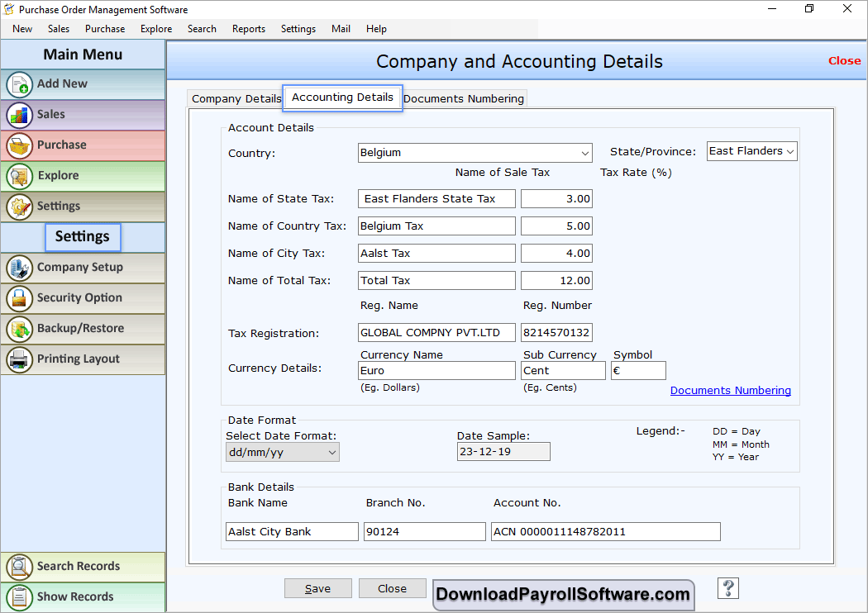Expand the Country dropdown showing Belgium
868x613 pixels.
pyautogui.click(x=585, y=153)
